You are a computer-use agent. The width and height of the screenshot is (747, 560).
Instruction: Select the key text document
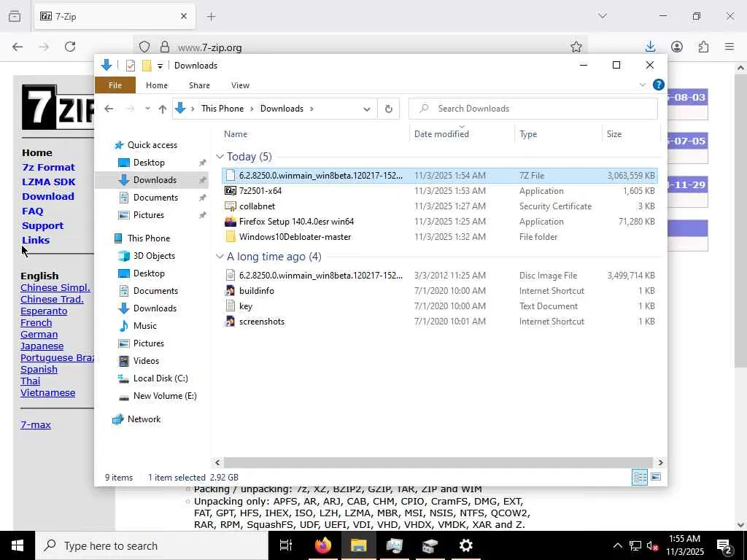click(x=440, y=306)
